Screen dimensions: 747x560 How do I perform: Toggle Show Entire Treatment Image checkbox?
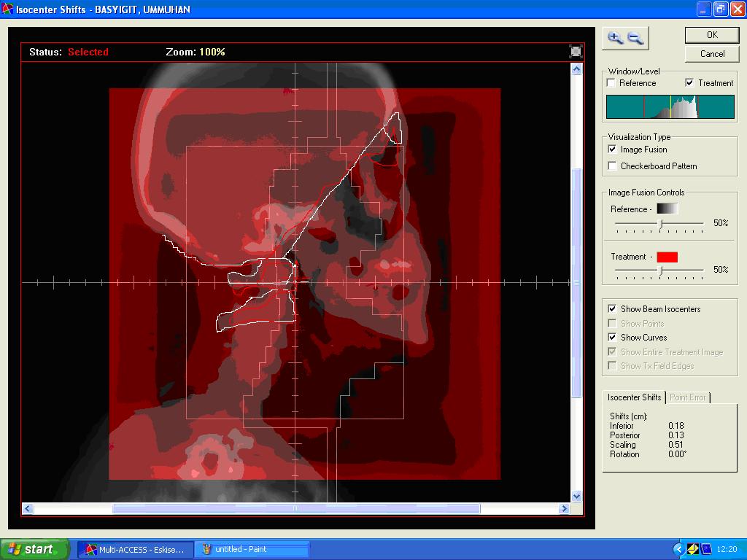[612, 352]
